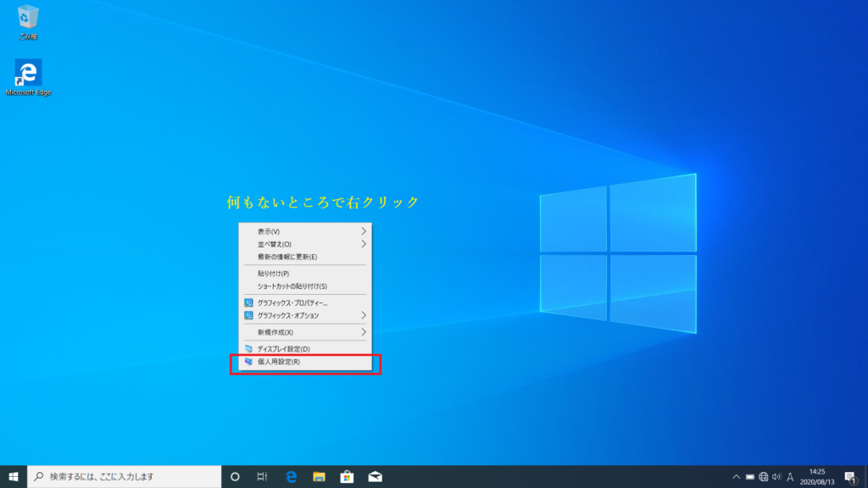
Task: Expand the arrow beside 新規作成(X)
Action: [364, 332]
